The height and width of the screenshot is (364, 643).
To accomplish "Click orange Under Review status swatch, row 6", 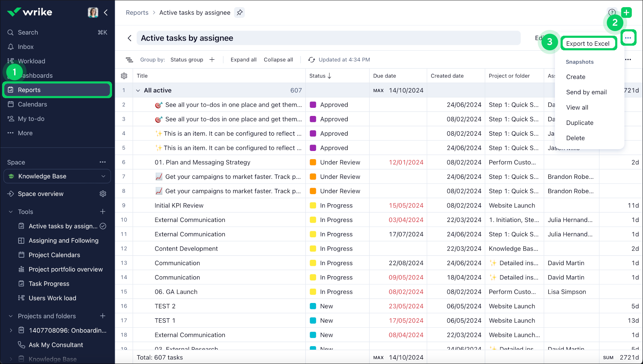I will click(x=313, y=162).
